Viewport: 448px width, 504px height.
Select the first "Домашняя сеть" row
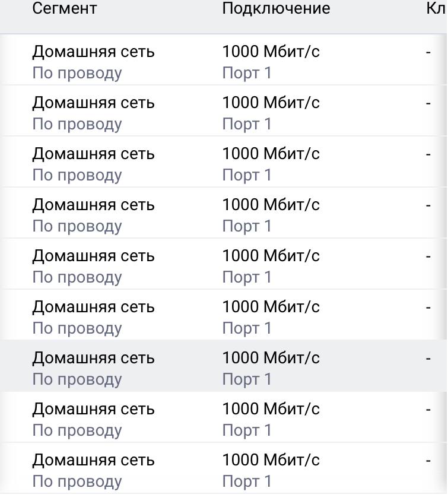click(93, 52)
